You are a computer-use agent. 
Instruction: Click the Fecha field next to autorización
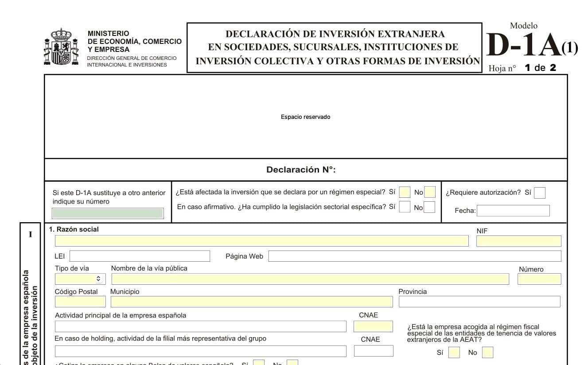(514, 210)
